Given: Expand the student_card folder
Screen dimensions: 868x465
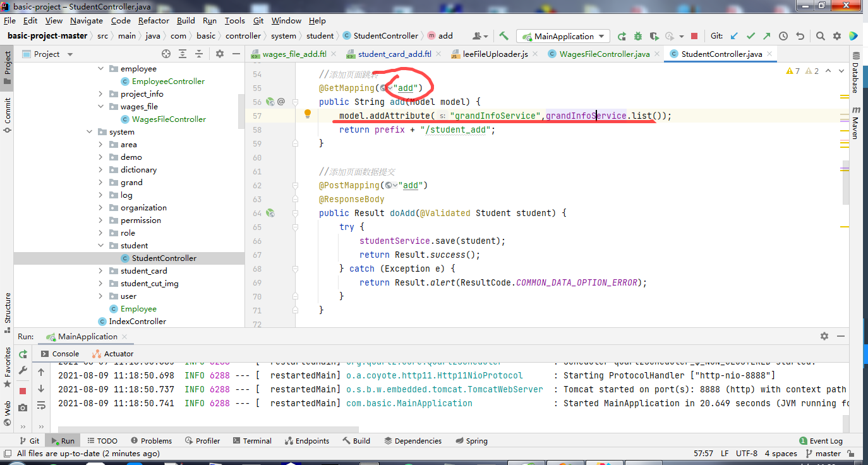Looking at the screenshot, I should click(101, 270).
